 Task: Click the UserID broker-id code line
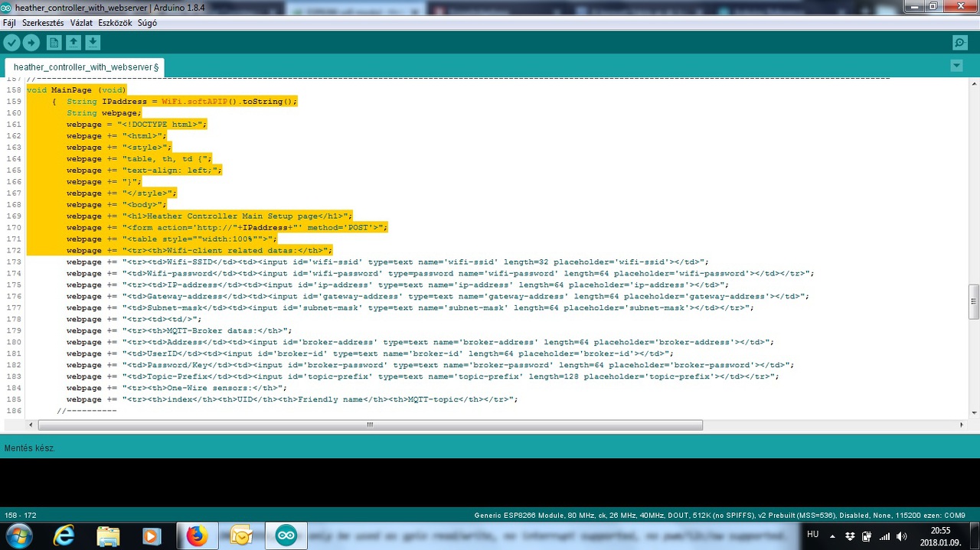370,354
